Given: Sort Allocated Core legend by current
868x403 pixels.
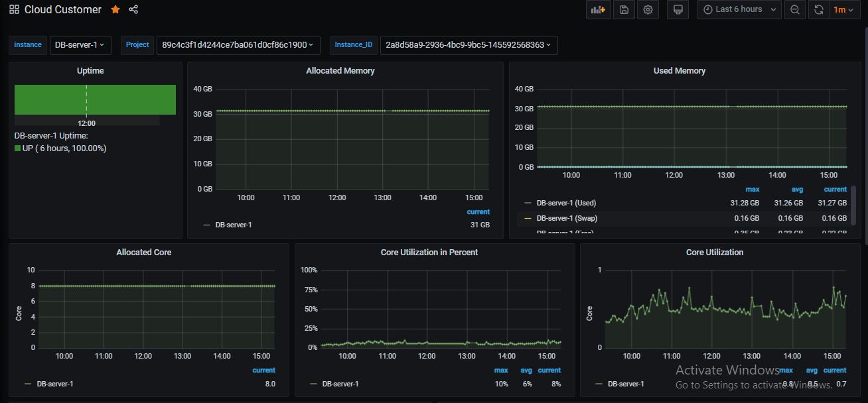Looking at the screenshot, I should pyautogui.click(x=264, y=371).
